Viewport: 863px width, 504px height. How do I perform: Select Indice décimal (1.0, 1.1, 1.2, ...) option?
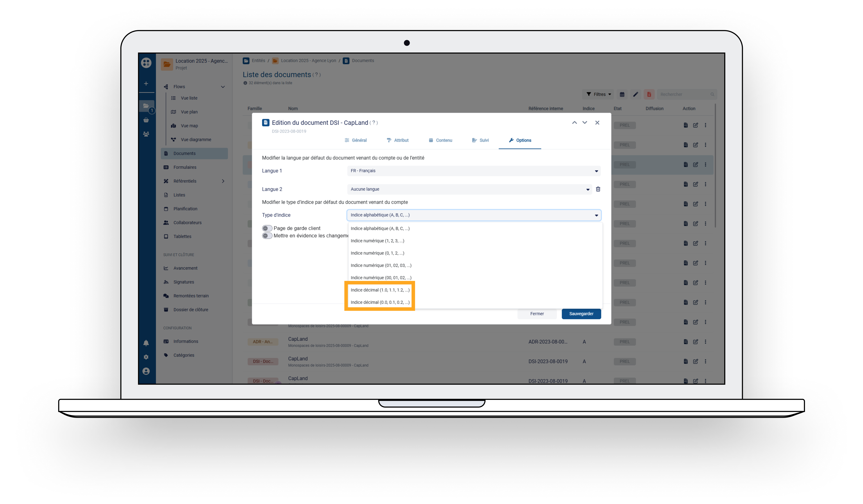pos(380,290)
